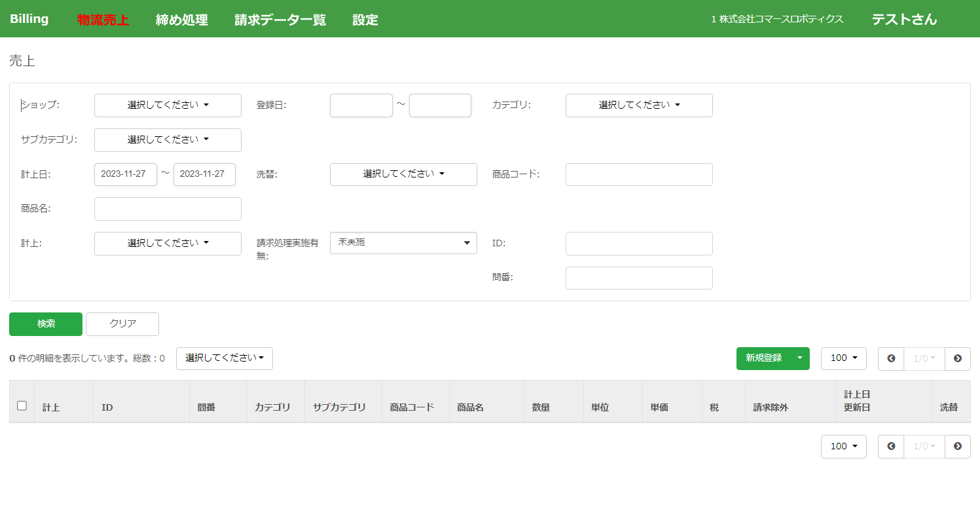Viewport: 980px width, 505px height.
Task: Toggle the select-all checkbox in table header
Action: [22, 406]
